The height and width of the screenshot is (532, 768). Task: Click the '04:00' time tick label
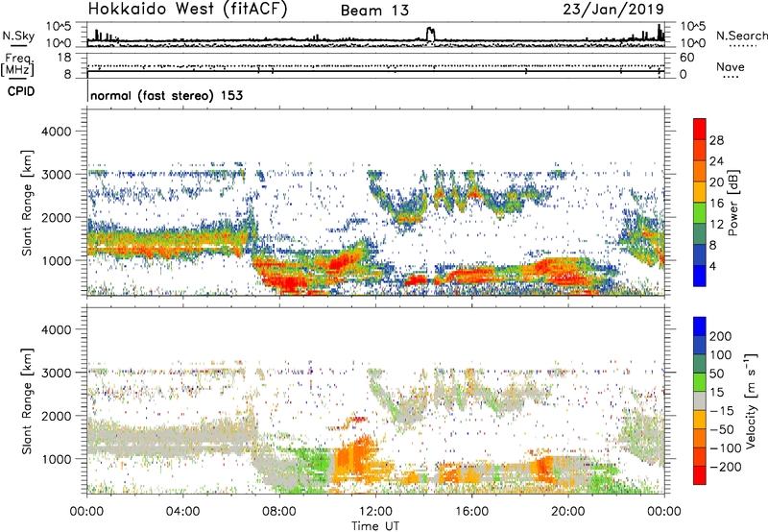tap(182, 512)
